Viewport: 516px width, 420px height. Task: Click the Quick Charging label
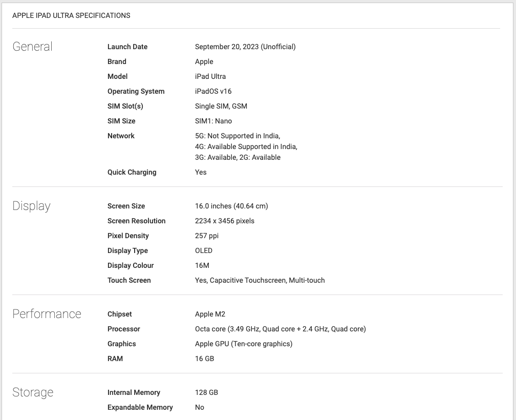[x=132, y=172]
